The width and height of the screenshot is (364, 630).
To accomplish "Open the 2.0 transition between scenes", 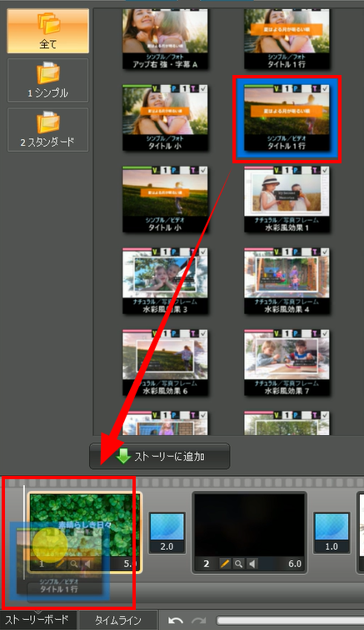I will [x=167, y=532].
